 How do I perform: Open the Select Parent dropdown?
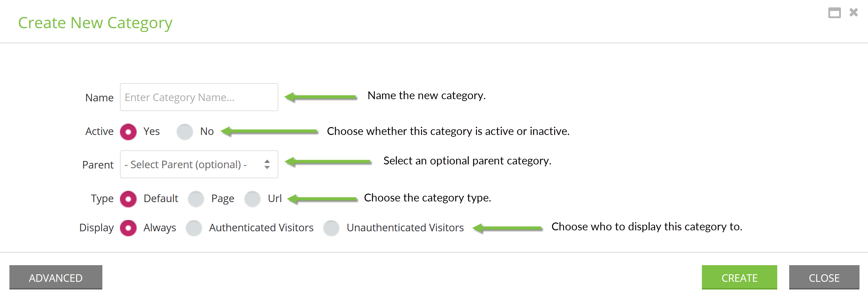[199, 164]
